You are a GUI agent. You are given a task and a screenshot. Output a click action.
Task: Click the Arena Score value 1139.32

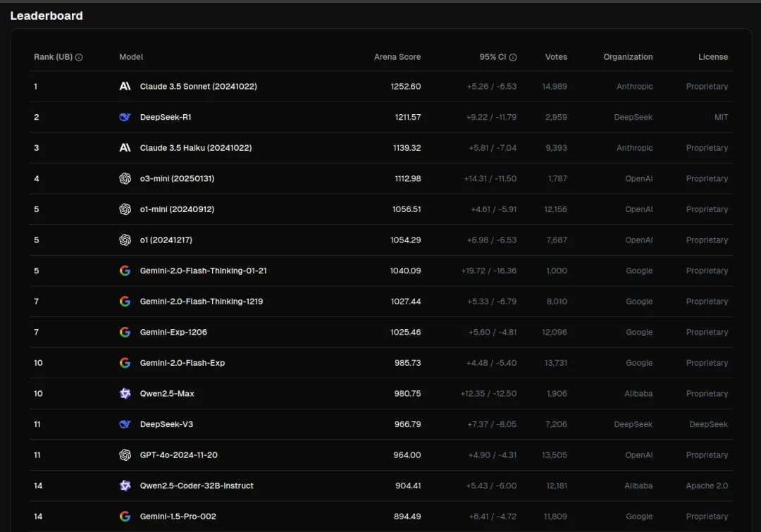407,147
